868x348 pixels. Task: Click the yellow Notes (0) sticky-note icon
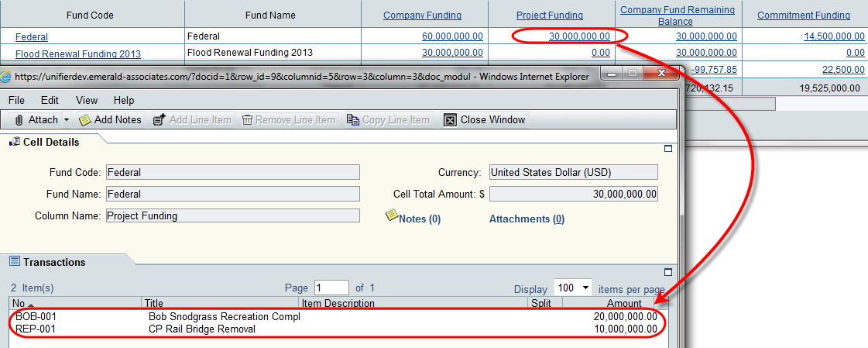[392, 215]
